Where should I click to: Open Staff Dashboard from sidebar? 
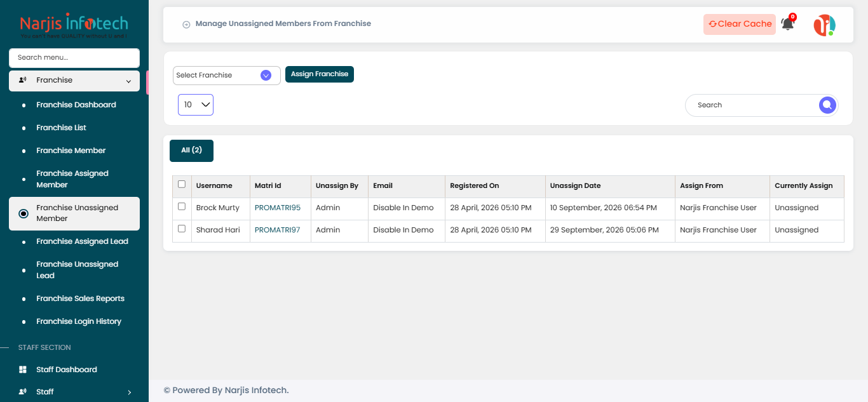[x=67, y=370]
